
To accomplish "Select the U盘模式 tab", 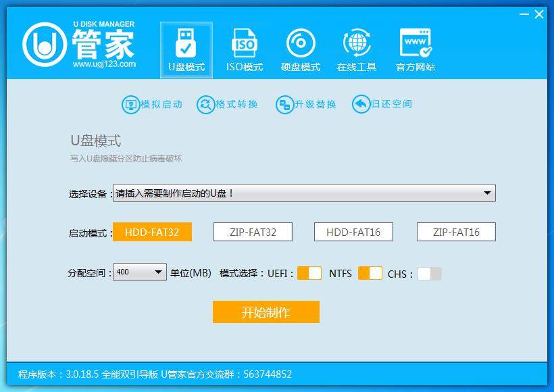I will pos(186,49).
